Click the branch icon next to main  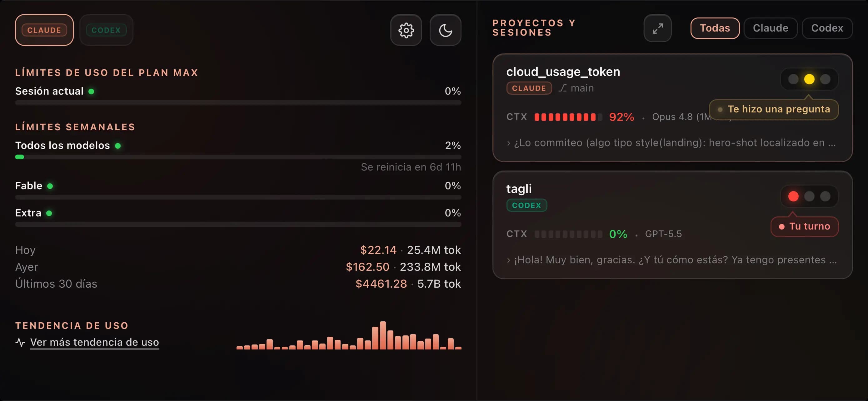click(x=563, y=88)
